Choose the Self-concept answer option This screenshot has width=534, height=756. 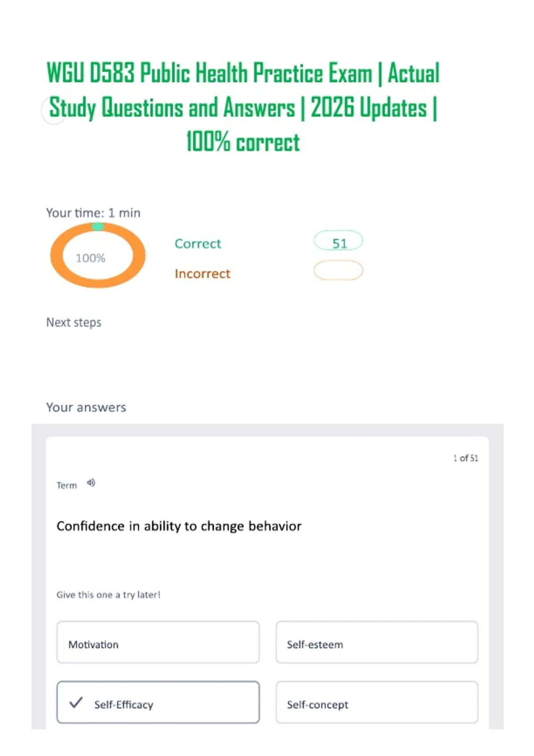377,703
